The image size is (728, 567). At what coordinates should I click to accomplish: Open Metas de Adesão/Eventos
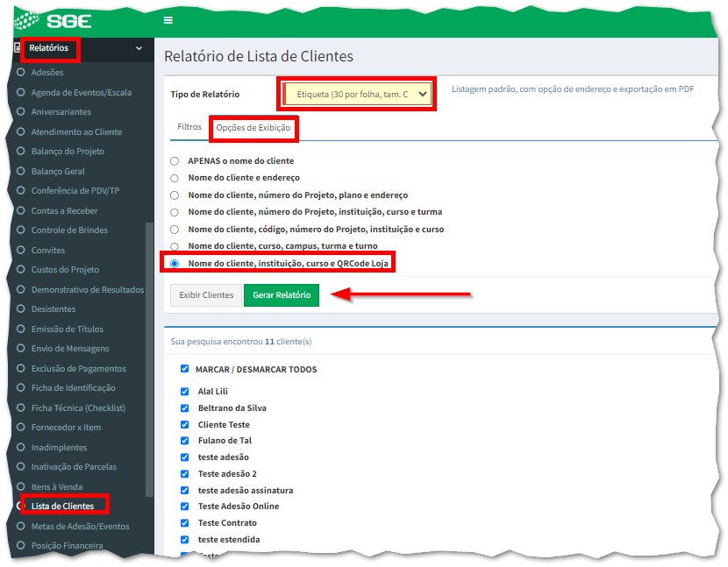click(81, 526)
